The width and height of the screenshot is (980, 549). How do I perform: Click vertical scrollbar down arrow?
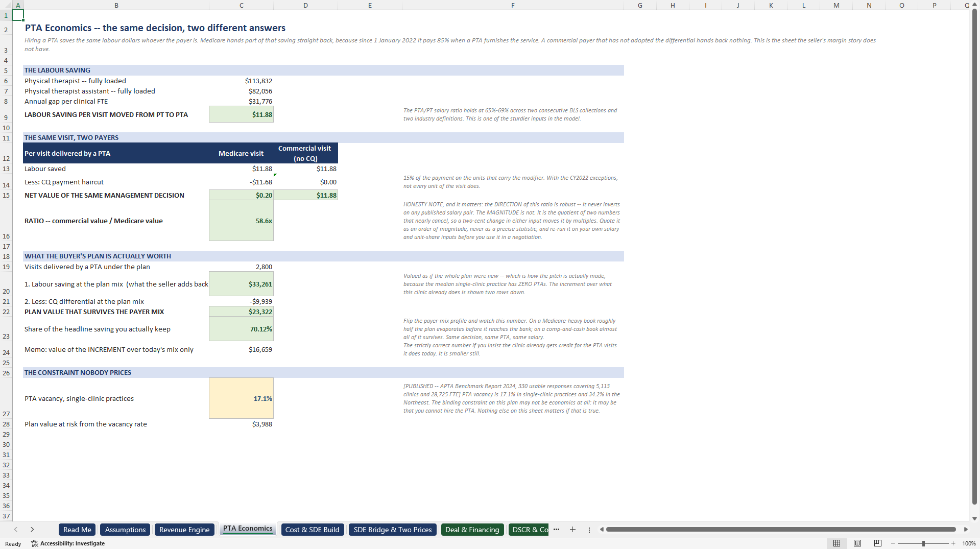[974, 518]
